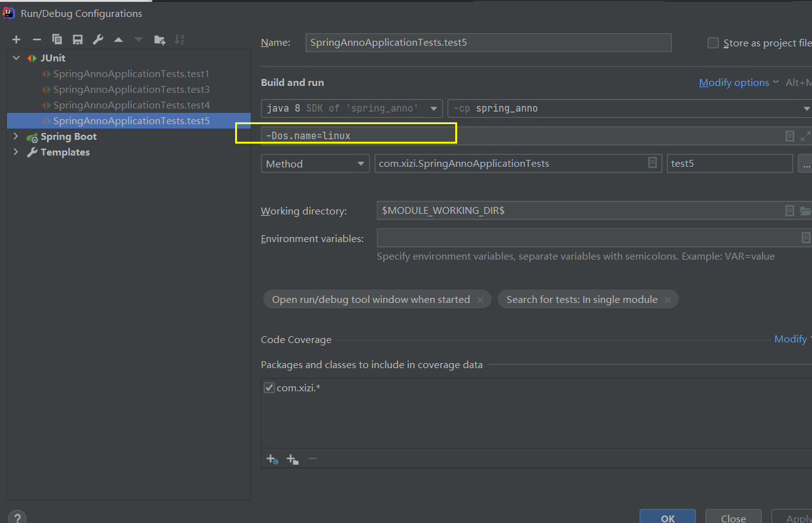
Task: Remove 'Search for tests: In single module' chip
Action: 668,300
